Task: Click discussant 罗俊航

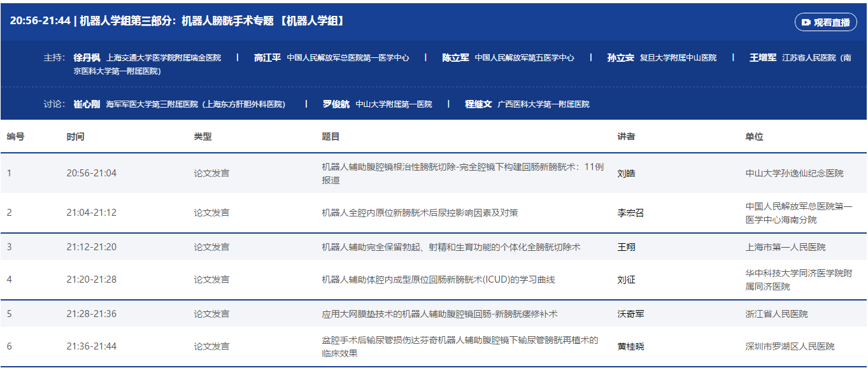Action: pyautogui.click(x=336, y=104)
